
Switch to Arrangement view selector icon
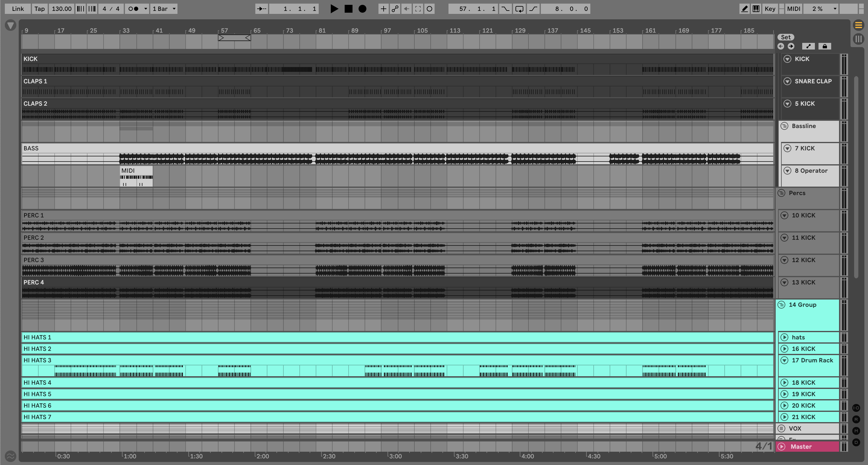click(x=858, y=25)
